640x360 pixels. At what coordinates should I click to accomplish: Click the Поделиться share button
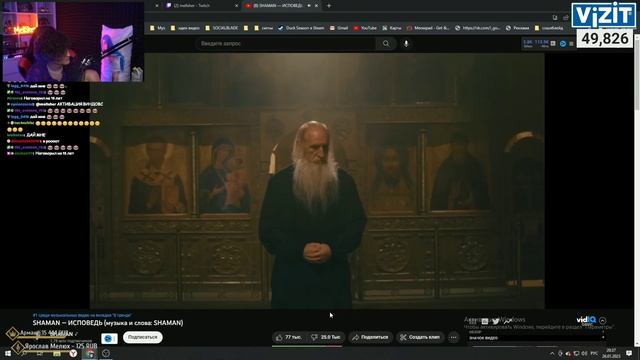pos(370,337)
